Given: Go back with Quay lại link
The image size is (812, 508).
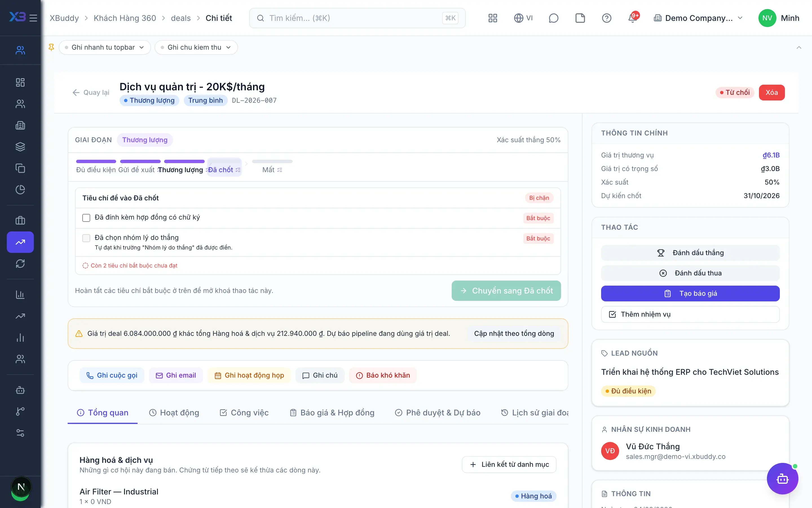Looking at the screenshot, I should 91,92.
